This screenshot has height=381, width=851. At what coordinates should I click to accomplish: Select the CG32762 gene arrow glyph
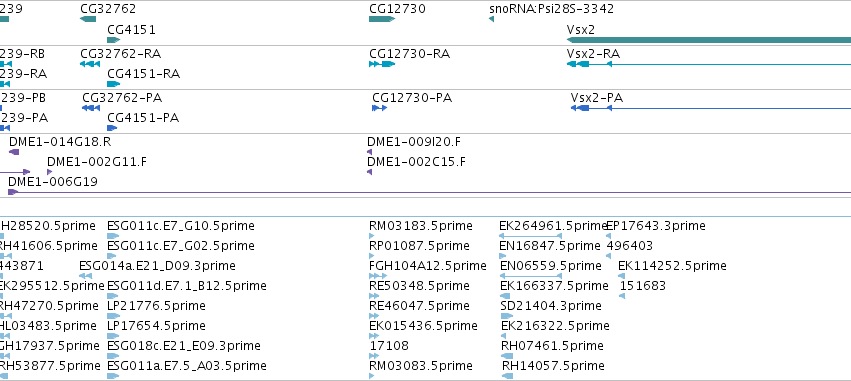tap(88, 19)
